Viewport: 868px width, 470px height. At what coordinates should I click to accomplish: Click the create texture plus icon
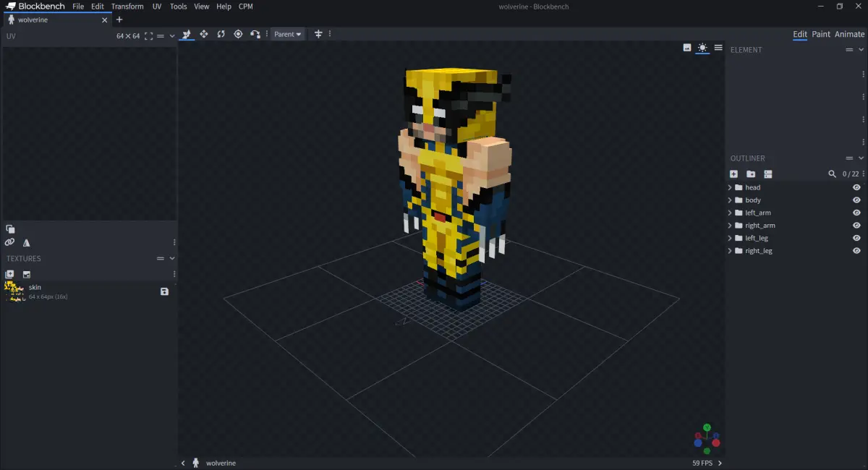(9, 274)
